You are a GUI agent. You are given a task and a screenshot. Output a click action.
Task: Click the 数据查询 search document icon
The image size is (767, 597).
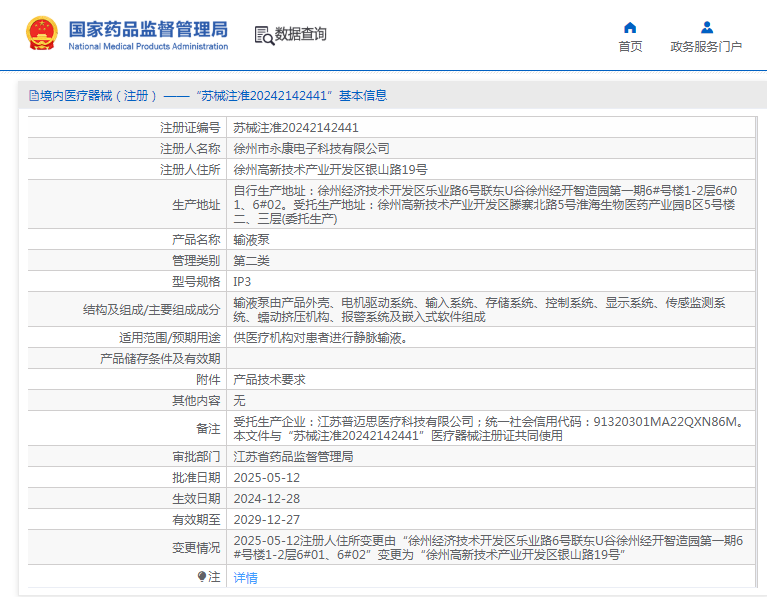tap(264, 35)
